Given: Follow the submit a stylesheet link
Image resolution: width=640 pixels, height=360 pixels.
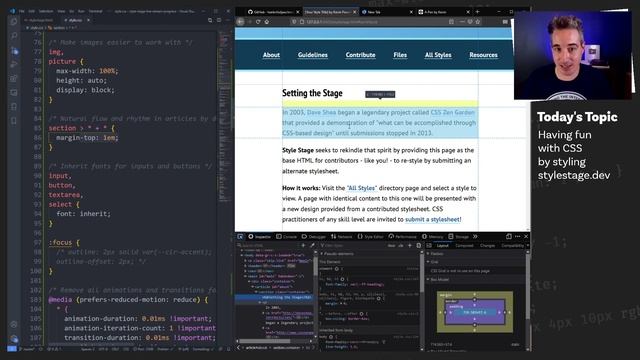Looking at the screenshot, I should coord(433,219).
